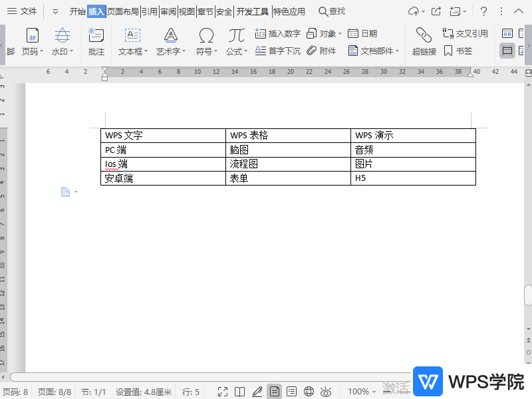Screen dimensions: 532x399
Task: Open the 符号 symbol dropdown
Action: (206, 42)
